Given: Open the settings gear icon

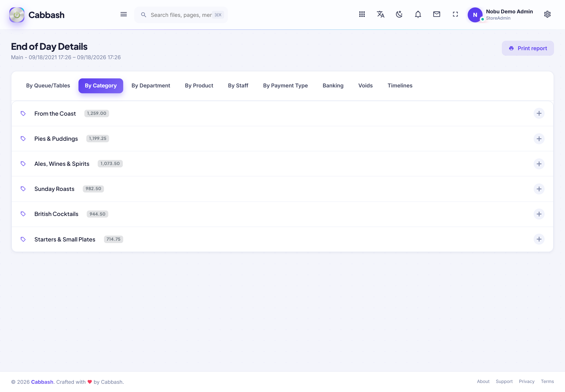Looking at the screenshot, I should [547, 14].
